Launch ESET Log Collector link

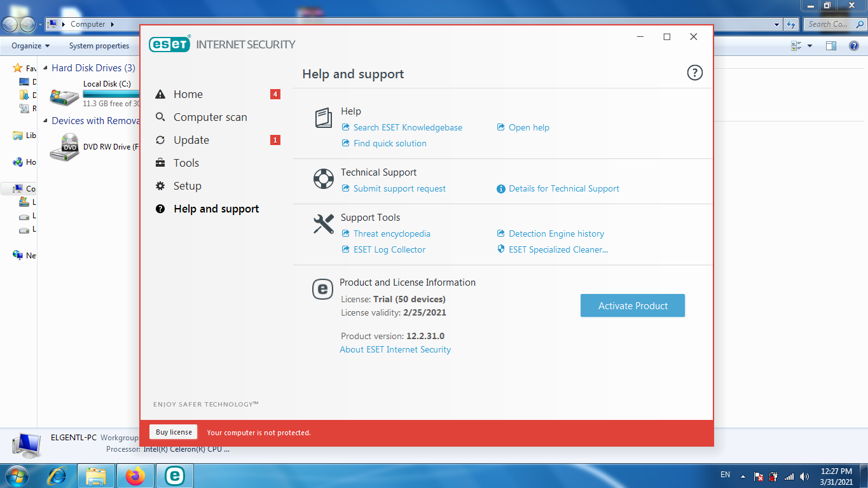[389, 249]
